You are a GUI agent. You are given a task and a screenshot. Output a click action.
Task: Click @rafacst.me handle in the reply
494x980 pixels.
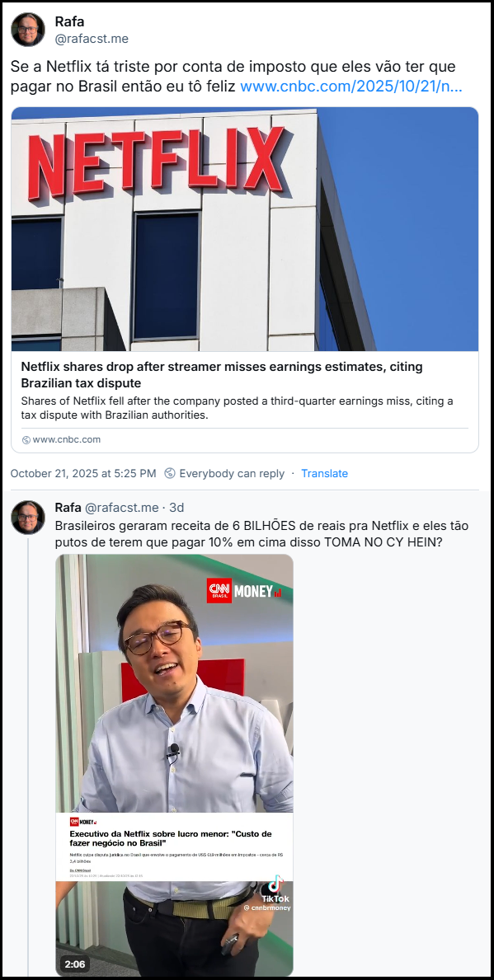tap(122, 508)
